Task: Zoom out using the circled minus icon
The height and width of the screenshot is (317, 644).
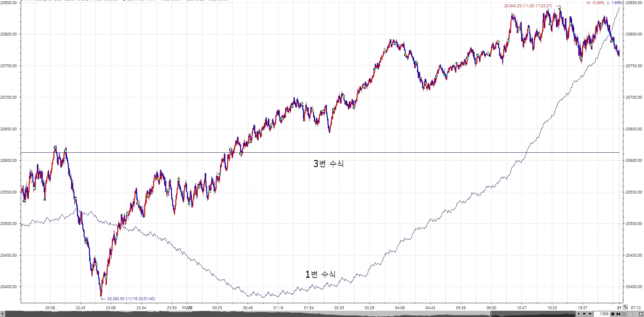Action: 630,314
